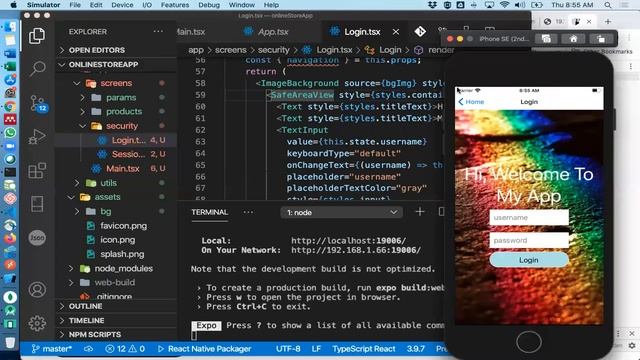Click the UTF-8 encoding in status bar
Screen dimensions: 640x360
click(x=288, y=349)
